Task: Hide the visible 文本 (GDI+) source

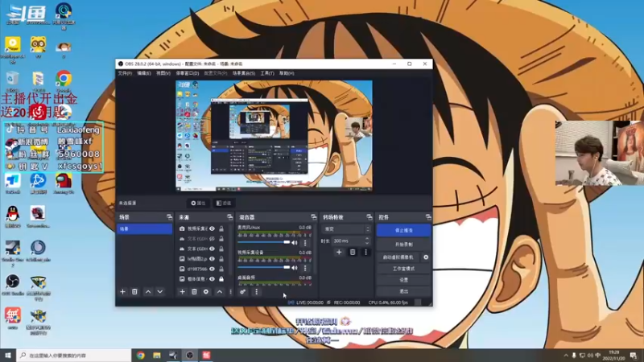Action: (212, 249)
